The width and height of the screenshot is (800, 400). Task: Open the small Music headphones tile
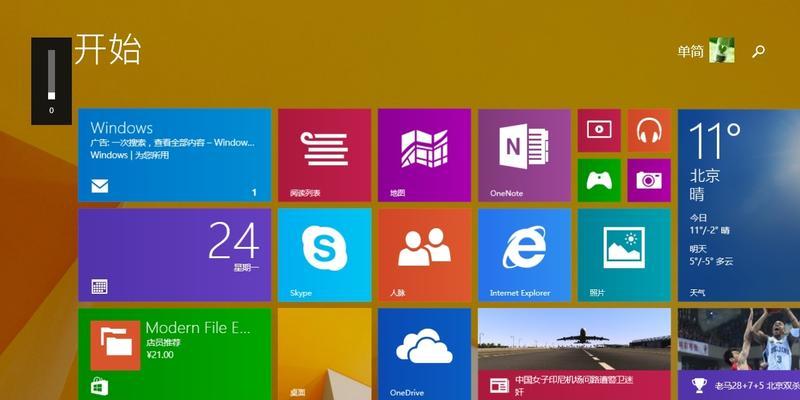pos(649,130)
